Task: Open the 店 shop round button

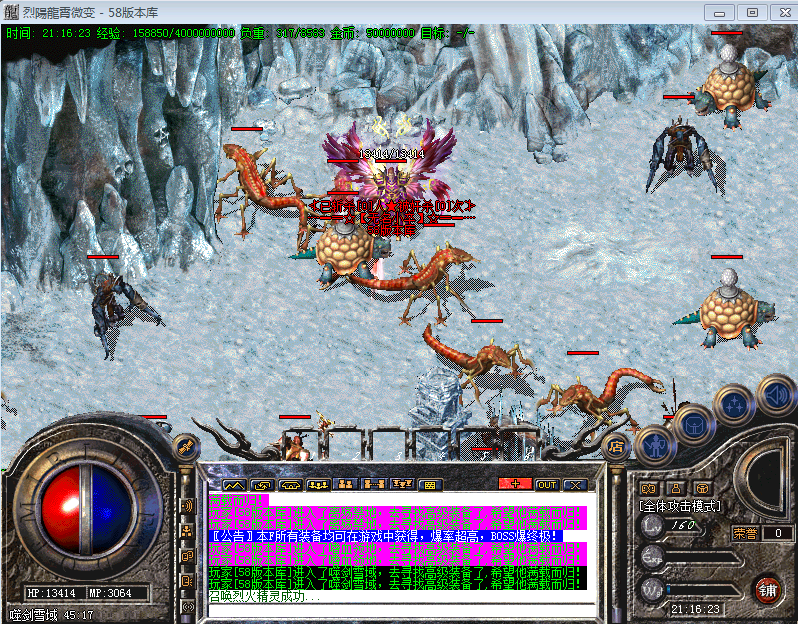Action: pos(616,446)
